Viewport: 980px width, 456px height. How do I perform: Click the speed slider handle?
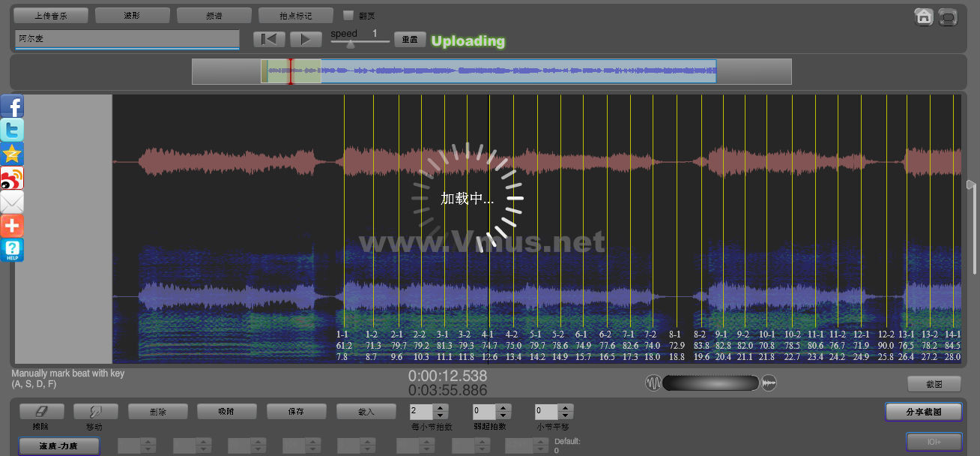coord(350,44)
